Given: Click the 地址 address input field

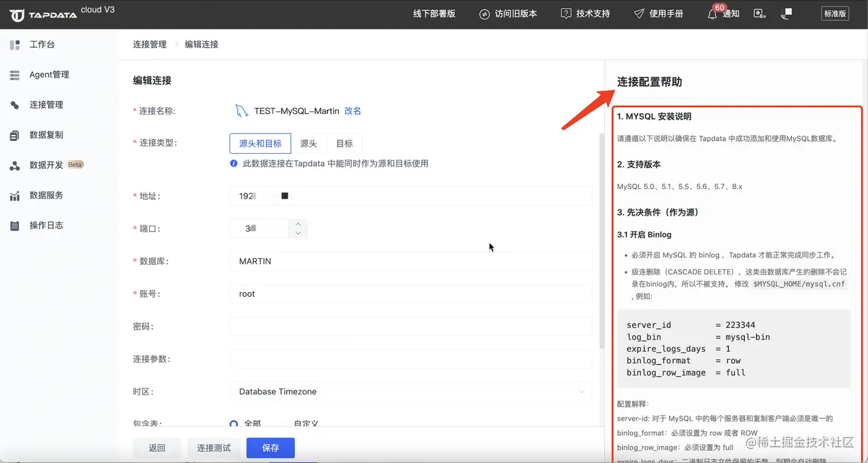Looking at the screenshot, I should pos(411,196).
